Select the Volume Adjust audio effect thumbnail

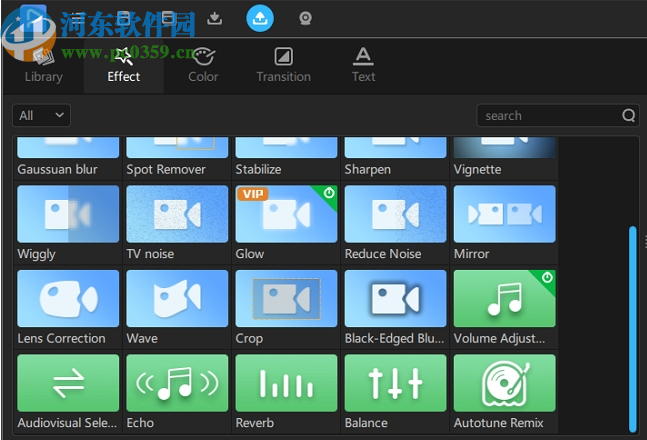point(505,298)
